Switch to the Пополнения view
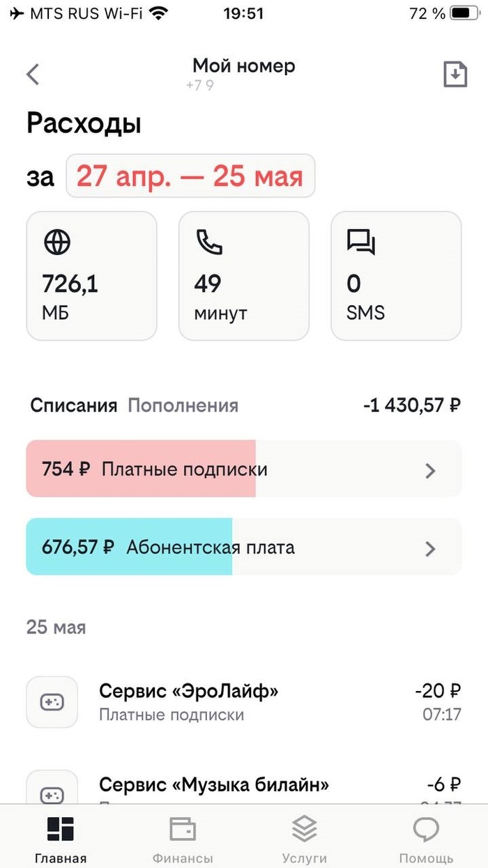The width and height of the screenshot is (488, 868). (x=183, y=405)
